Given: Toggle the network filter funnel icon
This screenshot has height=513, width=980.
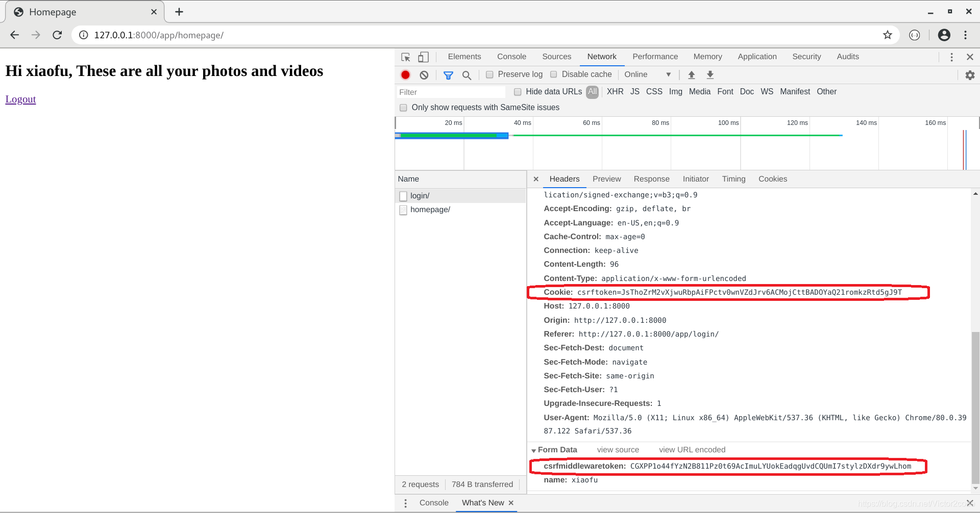Looking at the screenshot, I should coord(448,75).
